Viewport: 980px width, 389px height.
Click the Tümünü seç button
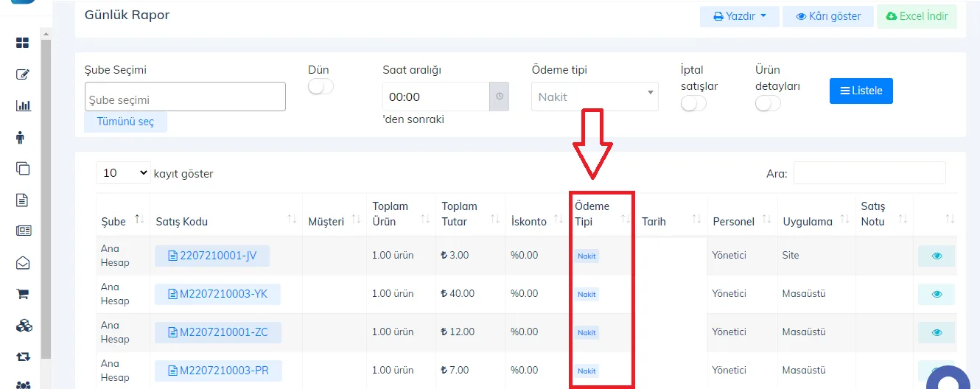(x=125, y=122)
